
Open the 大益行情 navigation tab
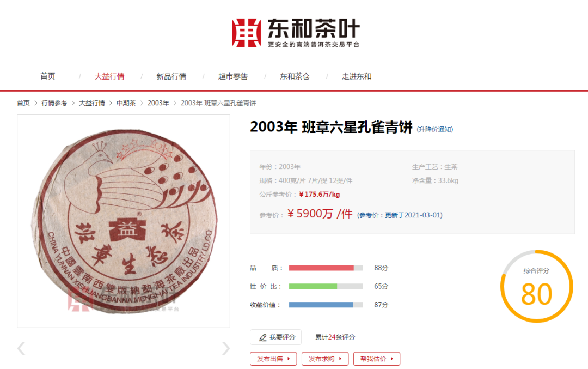point(109,76)
